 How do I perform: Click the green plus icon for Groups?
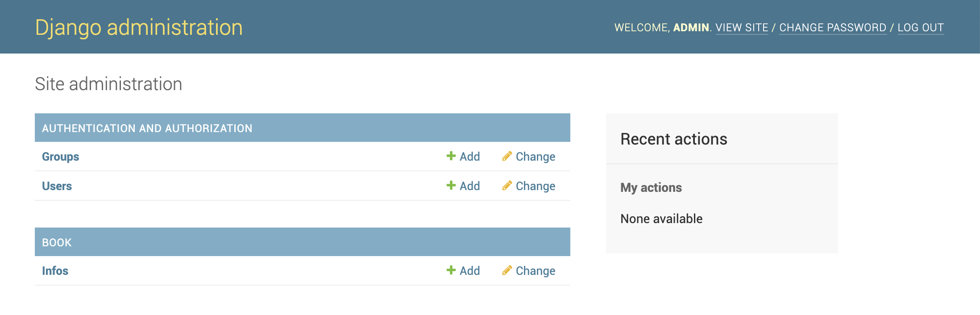tap(451, 156)
